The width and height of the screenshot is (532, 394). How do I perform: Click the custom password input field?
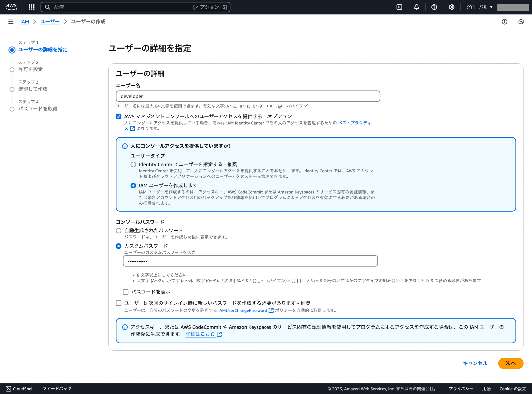(250, 261)
